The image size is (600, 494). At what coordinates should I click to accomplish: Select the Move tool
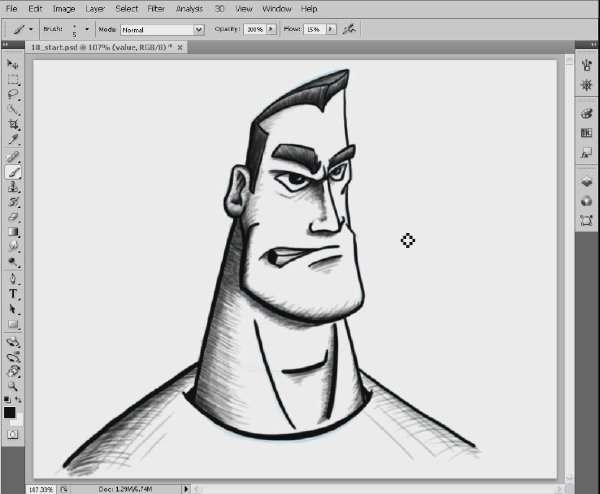13,64
